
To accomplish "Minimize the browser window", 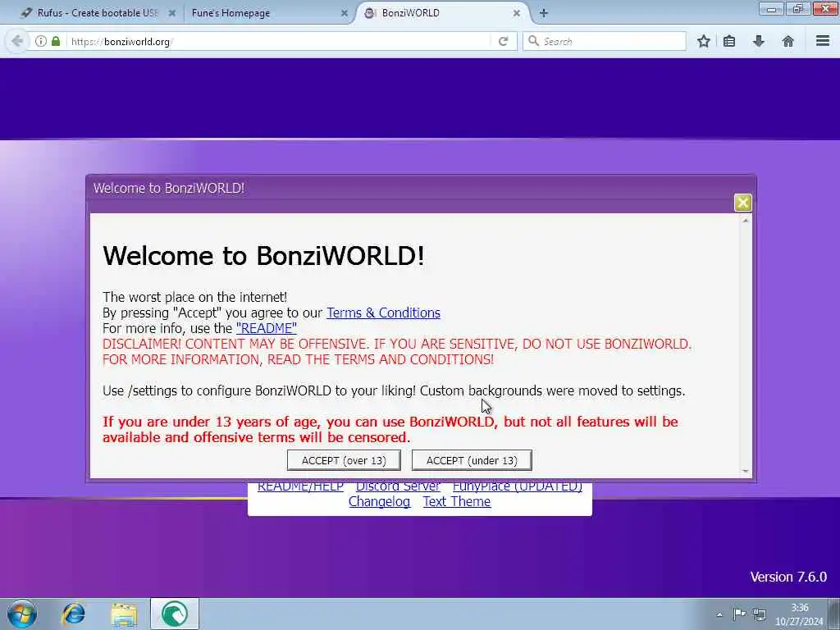I will click(x=771, y=8).
